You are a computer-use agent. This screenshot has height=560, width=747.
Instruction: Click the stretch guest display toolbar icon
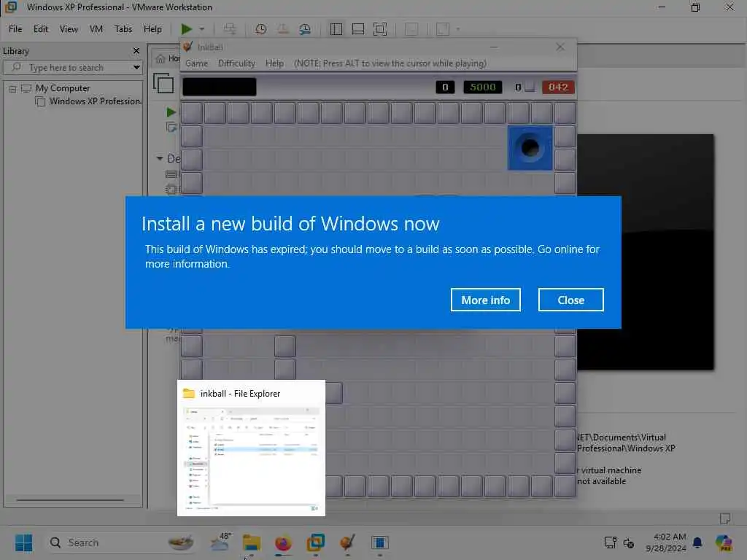pyautogui.click(x=443, y=29)
